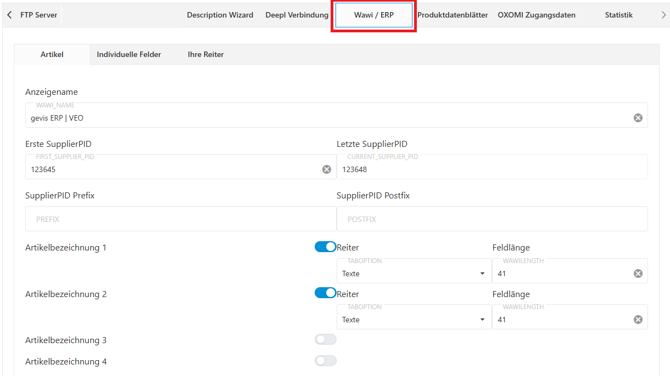
Task: Click the Anzeigename label
Action: (x=51, y=92)
